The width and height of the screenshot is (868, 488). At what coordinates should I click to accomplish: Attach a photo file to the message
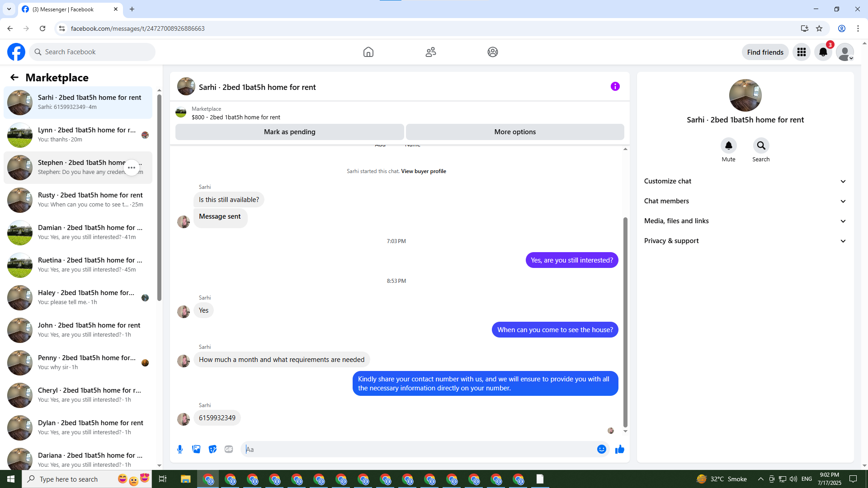(x=196, y=449)
